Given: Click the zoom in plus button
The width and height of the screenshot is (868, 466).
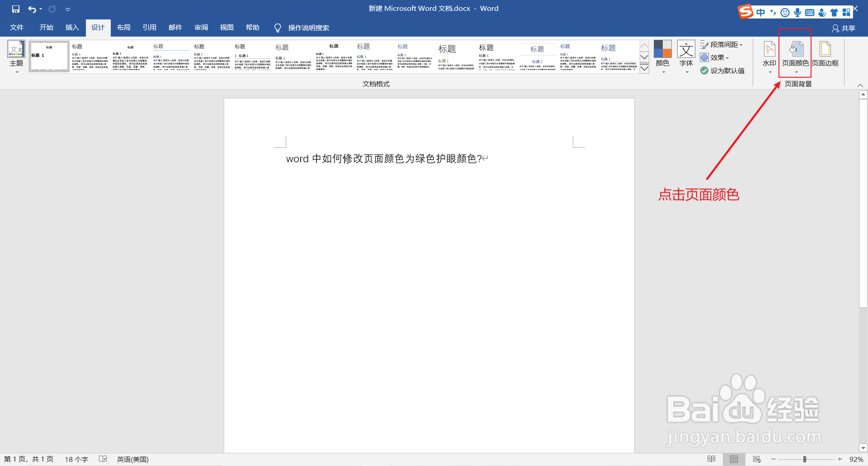Looking at the screenshot, I should pos(840,459).
